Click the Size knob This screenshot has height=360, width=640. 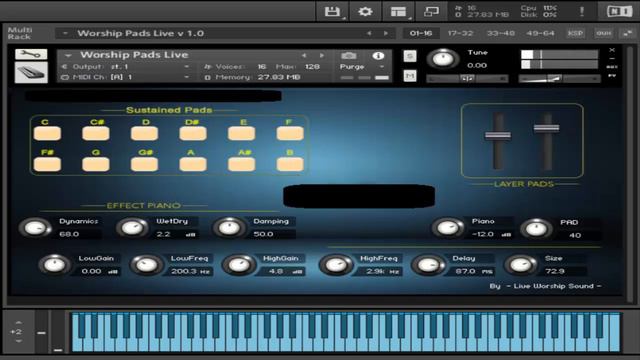pos(521,265)
